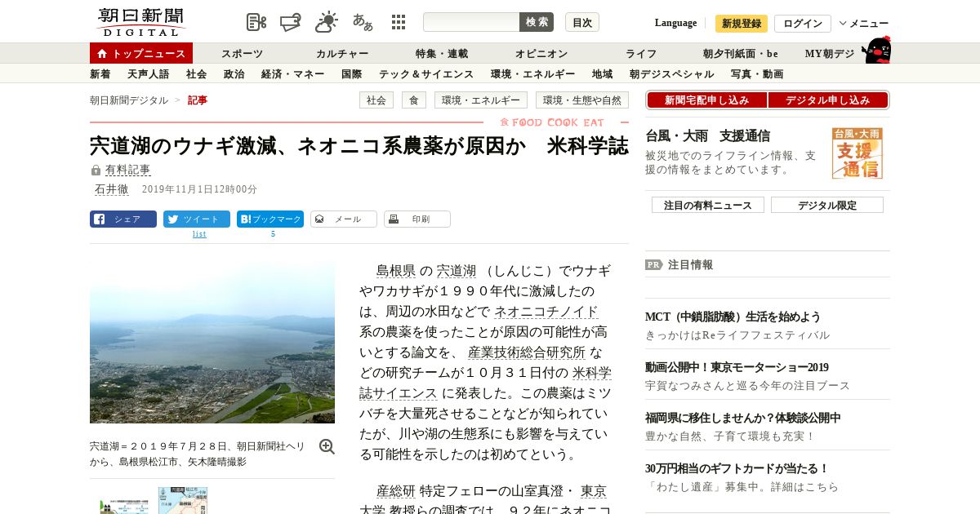The image size is (980, 514).
Task: Open the 政治 submenu item
Action: (x=234, y=74)
